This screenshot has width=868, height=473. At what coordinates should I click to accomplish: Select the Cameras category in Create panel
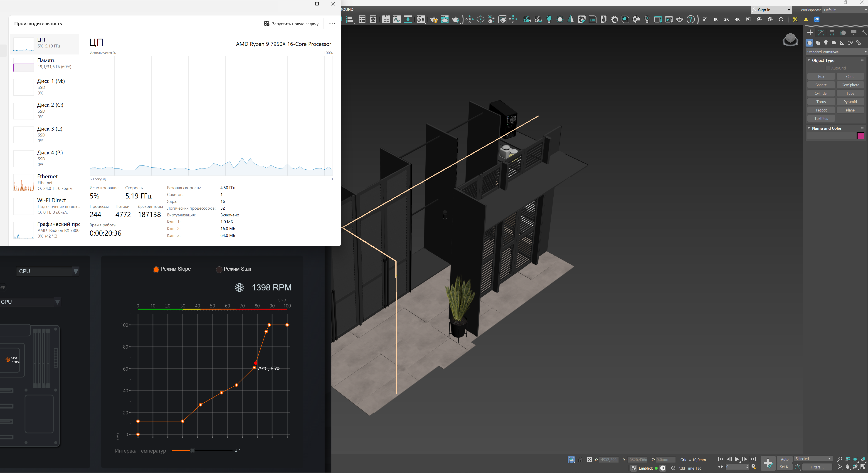[x=834, y=43]
